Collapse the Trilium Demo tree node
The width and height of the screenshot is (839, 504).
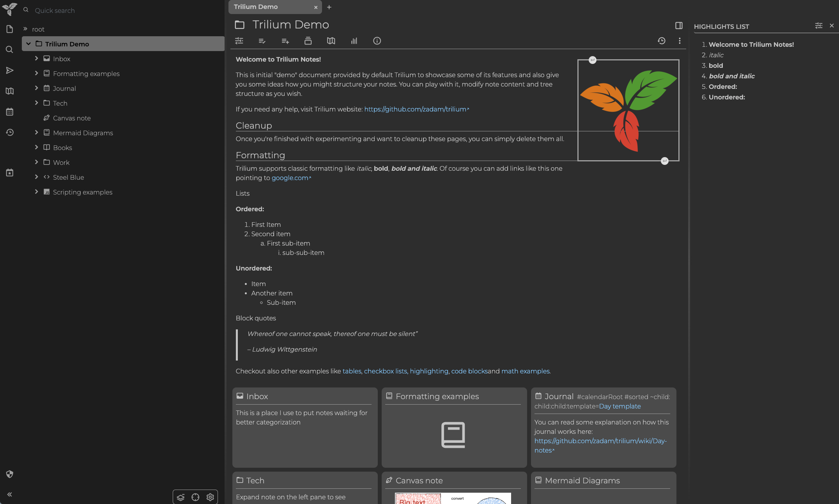click(28, 44)
